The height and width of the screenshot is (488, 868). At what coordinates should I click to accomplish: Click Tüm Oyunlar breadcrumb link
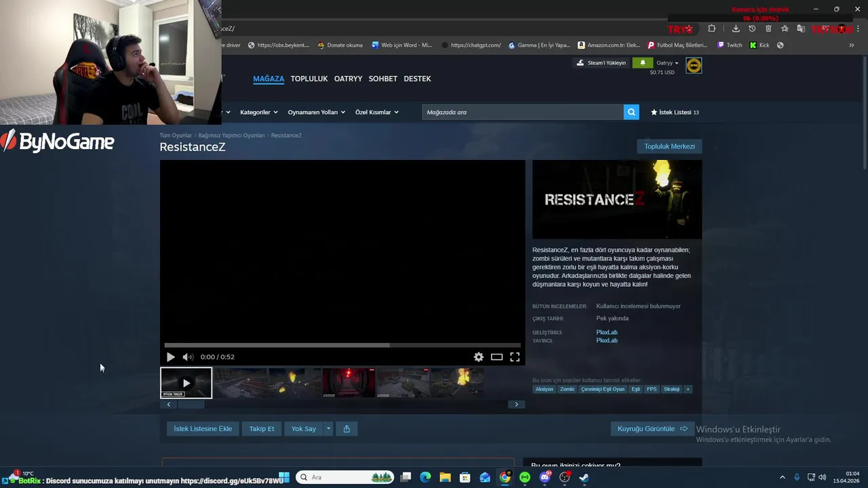(176, 136)
